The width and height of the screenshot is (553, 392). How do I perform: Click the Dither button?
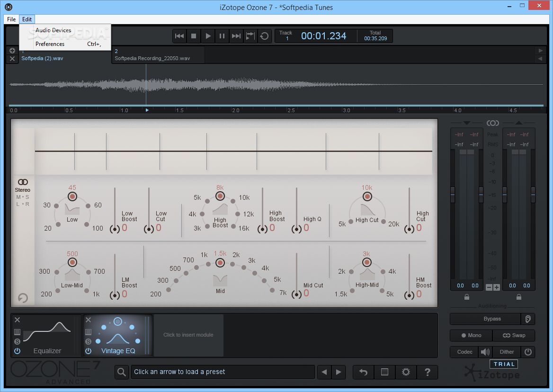point(507,352)
